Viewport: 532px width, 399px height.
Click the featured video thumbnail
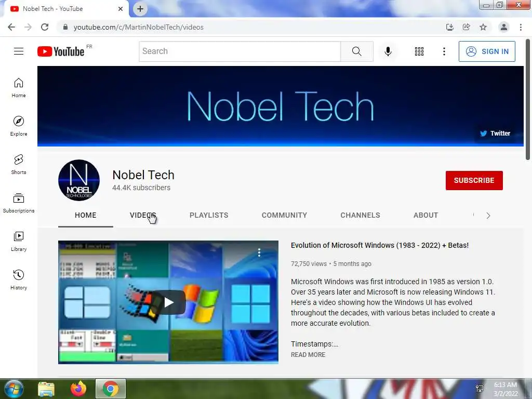point(168,302)
